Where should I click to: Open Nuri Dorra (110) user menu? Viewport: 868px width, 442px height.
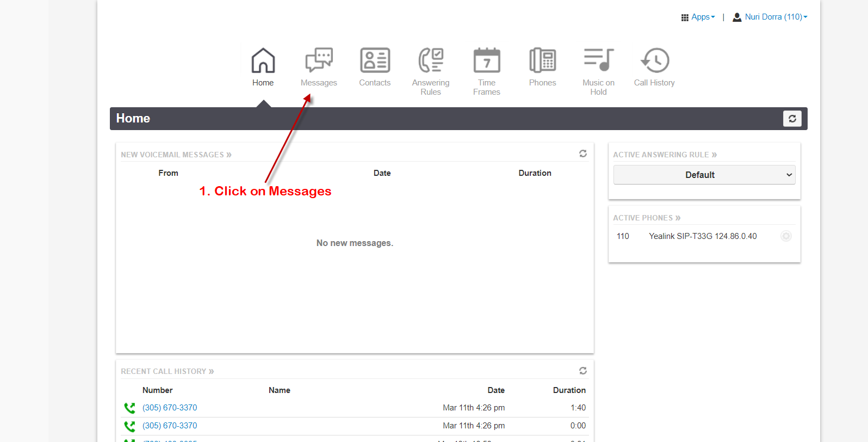pyautogui.click(x=776, y=17)
